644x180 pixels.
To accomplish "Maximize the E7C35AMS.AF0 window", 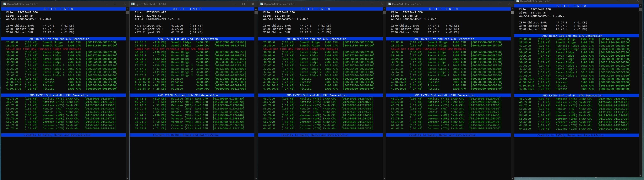I will point(244,4).
